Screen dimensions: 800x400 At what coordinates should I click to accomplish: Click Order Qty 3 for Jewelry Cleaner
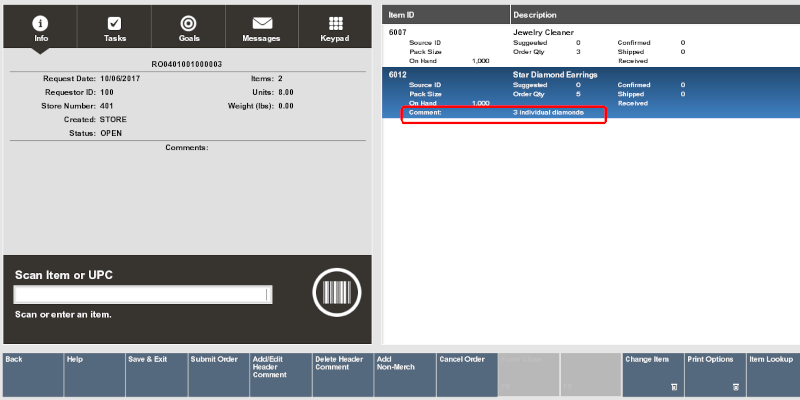[578, 52]
